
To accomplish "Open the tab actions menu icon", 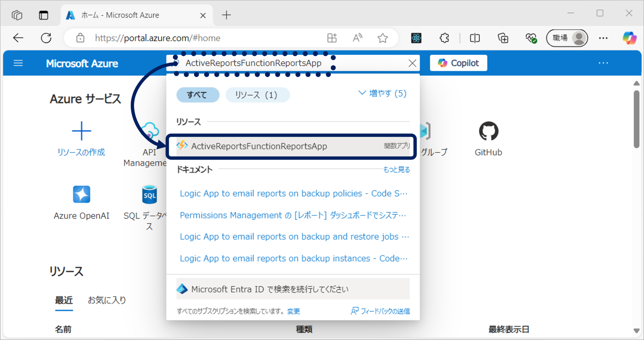I will (x=43, y=15).
